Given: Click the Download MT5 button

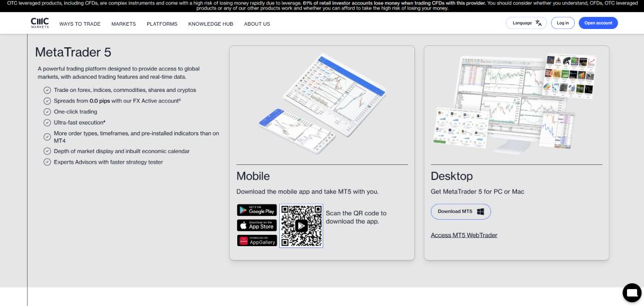Looking at the screenshot, I should coord(461,212).
